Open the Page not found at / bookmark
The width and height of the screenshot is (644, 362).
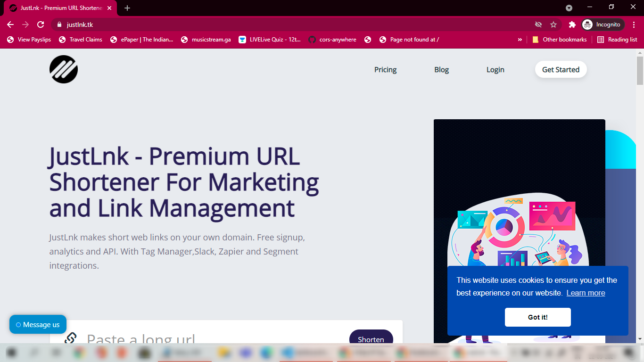point(409,40)
